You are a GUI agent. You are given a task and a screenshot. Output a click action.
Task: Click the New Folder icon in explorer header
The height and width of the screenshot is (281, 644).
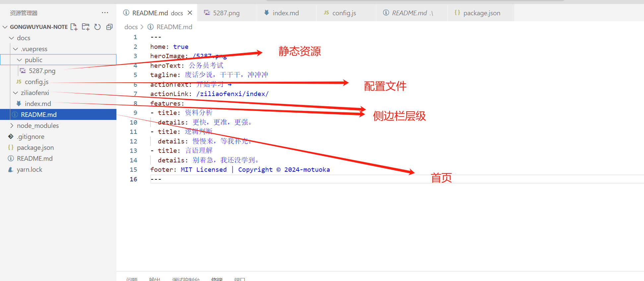[x=86, y=27]
